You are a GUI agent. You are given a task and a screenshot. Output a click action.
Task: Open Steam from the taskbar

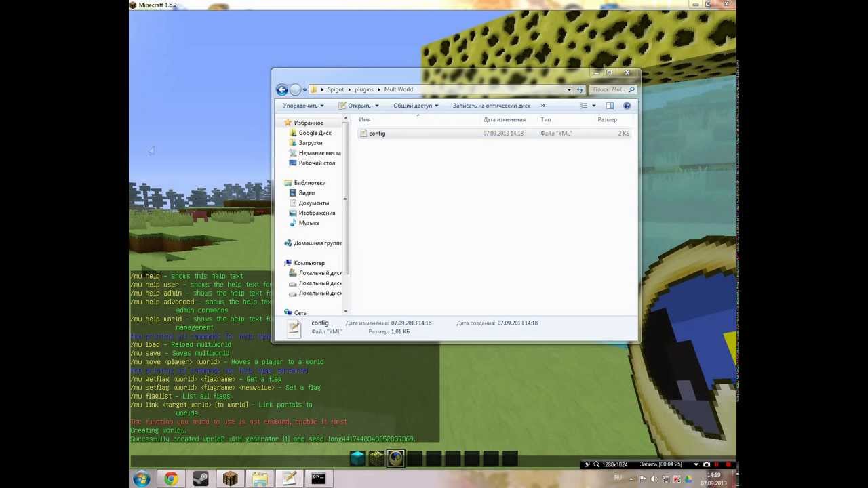pyautogui.click(x=201, y=479)
